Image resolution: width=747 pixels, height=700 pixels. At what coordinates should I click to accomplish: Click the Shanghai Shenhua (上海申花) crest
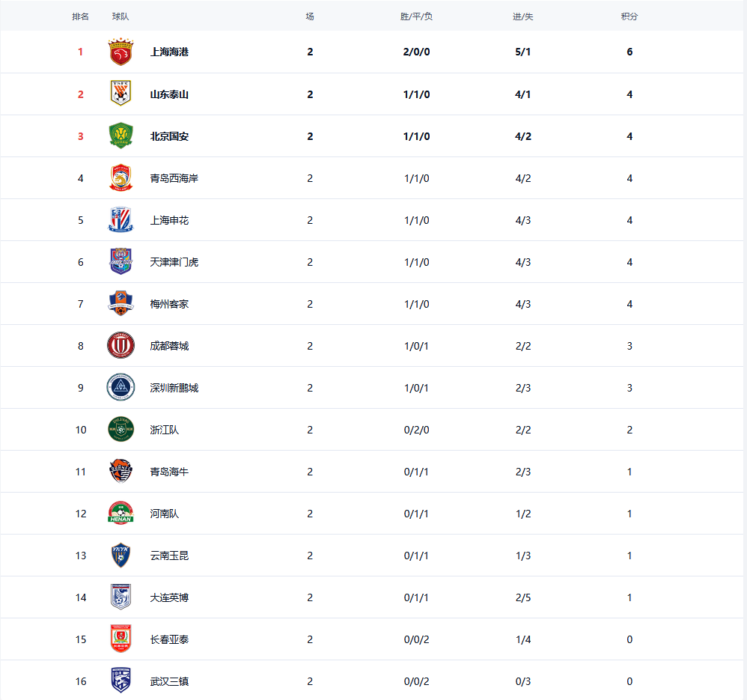tap(121, 220)
